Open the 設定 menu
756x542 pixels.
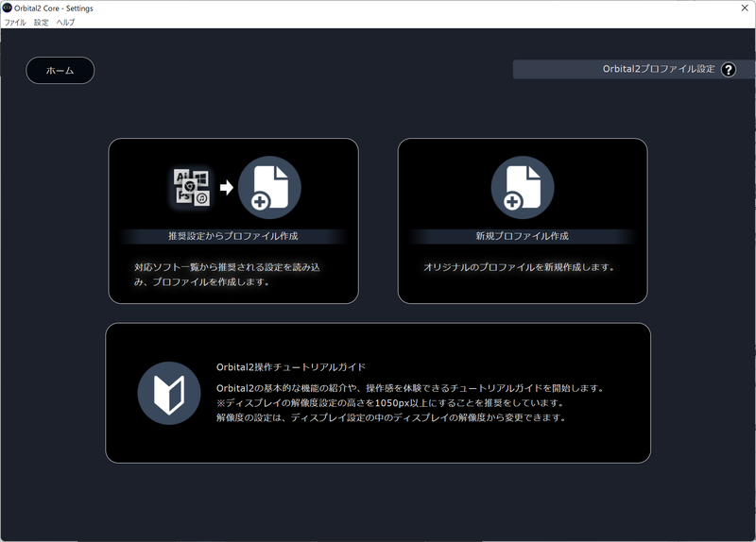pos(41,22)
